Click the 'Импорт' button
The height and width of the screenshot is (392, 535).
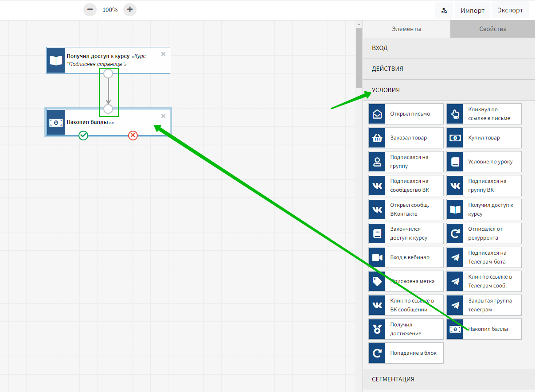coord(472,10)
